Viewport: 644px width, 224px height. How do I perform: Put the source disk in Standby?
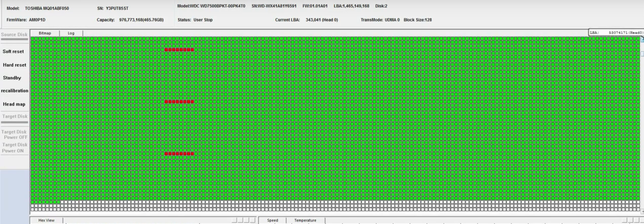tap(12, 78)
